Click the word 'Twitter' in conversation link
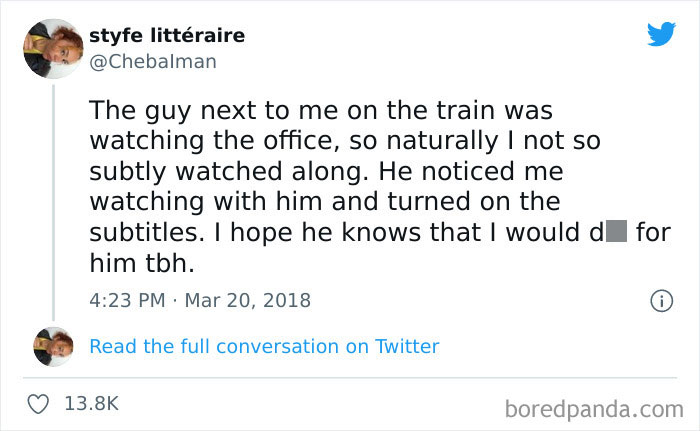This screenshot has width=700, height=431. 407,347
